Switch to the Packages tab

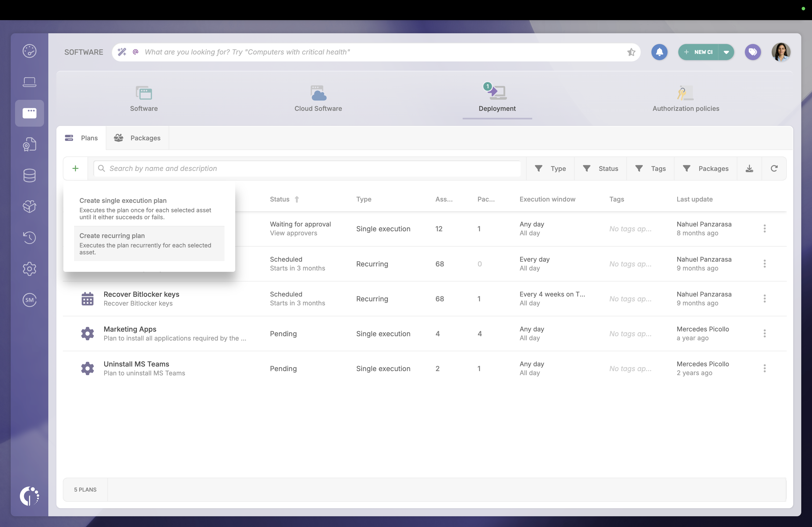pos(137,138)
